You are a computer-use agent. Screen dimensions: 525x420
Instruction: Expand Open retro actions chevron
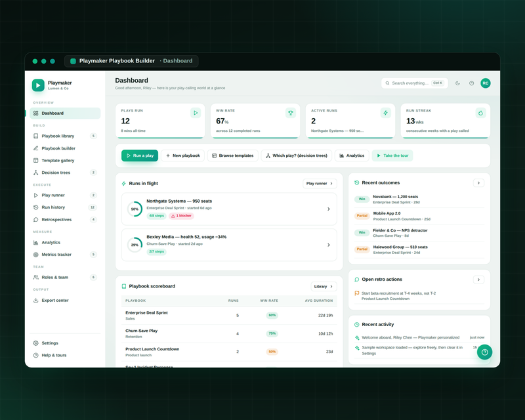[478, 280]
